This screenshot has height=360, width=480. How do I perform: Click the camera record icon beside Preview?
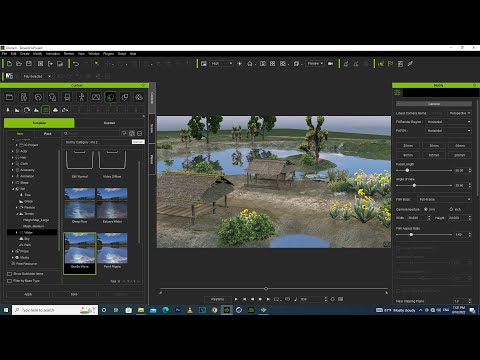330,64
